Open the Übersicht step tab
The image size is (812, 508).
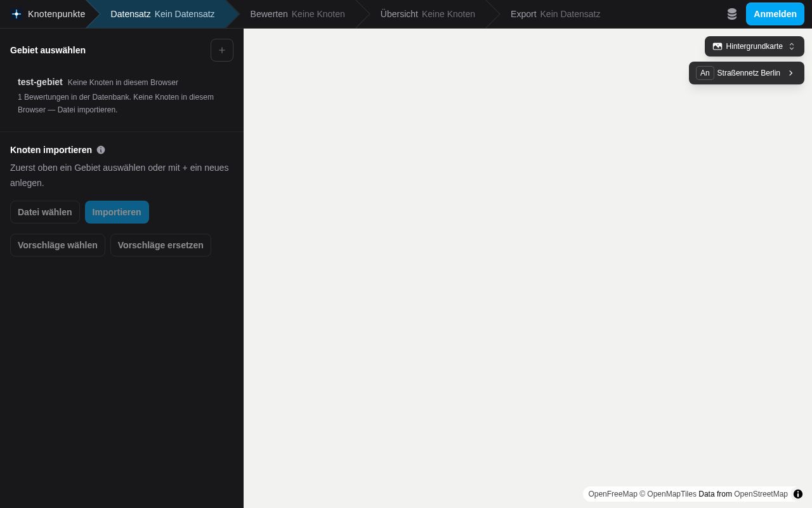click(x=428, y=14)
